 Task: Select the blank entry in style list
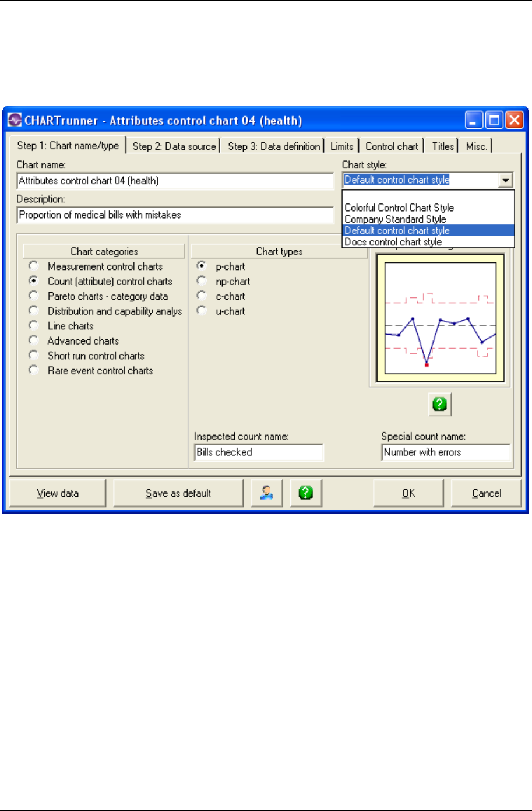point(428,196)
